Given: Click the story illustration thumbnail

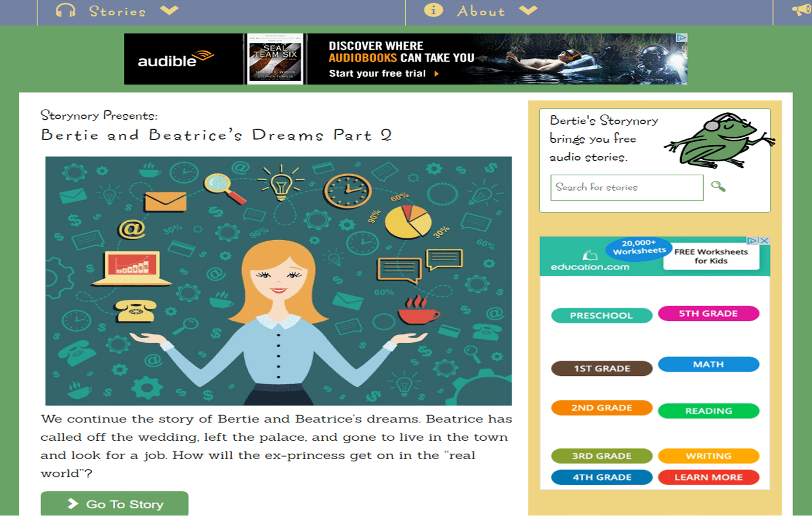Looking at the screenshot, I should click(x=278, y=281).
